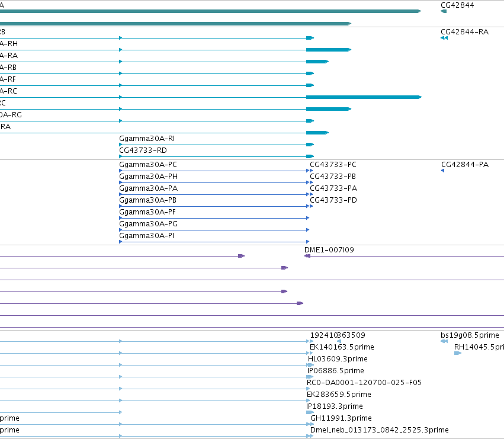Click the CG42844-PA protein arrow glyph
The width and height of the screenshot is (504, 439).
click(442, 171)
